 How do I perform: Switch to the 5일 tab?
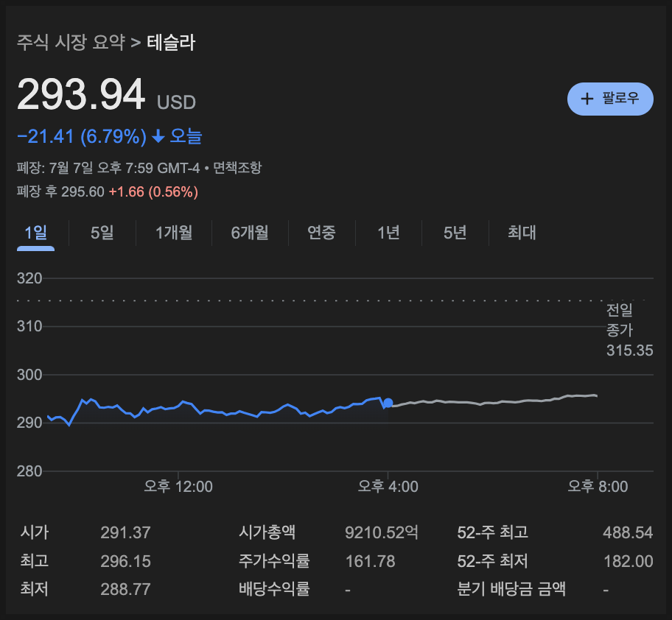[102, 233]
